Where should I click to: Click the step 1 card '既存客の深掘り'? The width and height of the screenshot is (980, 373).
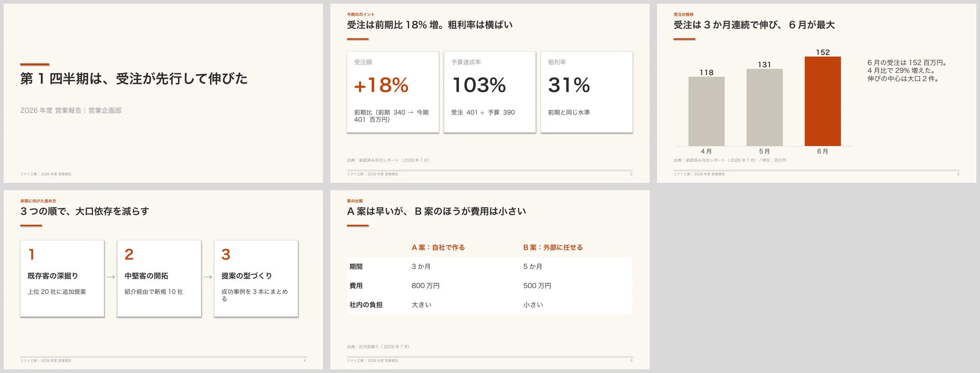click(x=62, y=279)
